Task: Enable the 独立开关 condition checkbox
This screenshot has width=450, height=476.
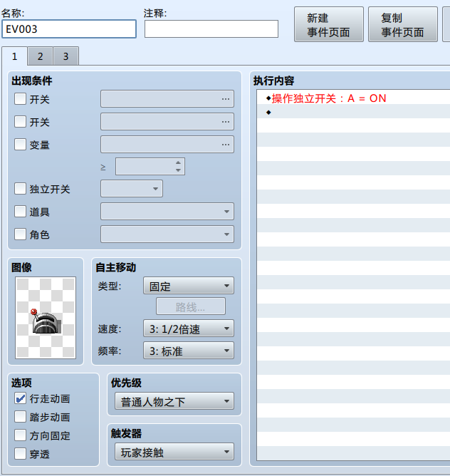Action: click(21, 189)
